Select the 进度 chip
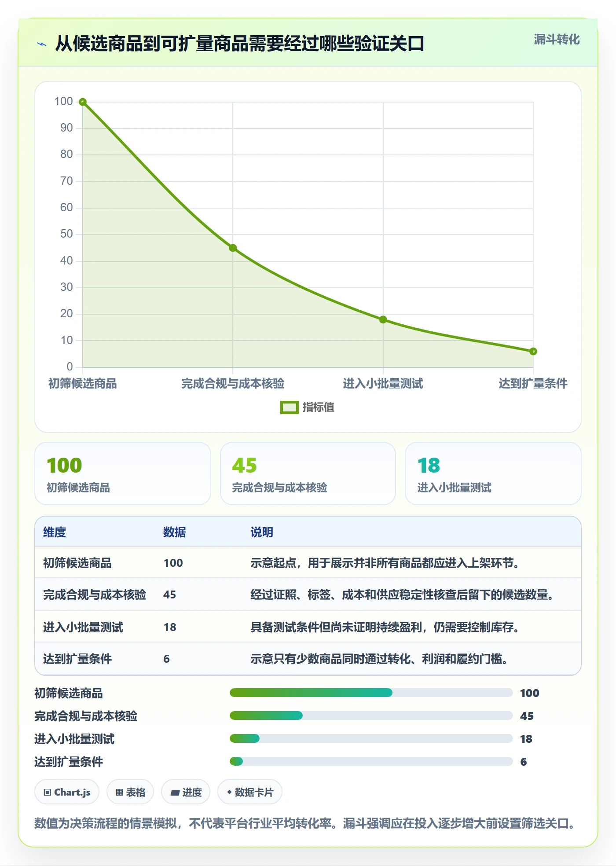 186,792
